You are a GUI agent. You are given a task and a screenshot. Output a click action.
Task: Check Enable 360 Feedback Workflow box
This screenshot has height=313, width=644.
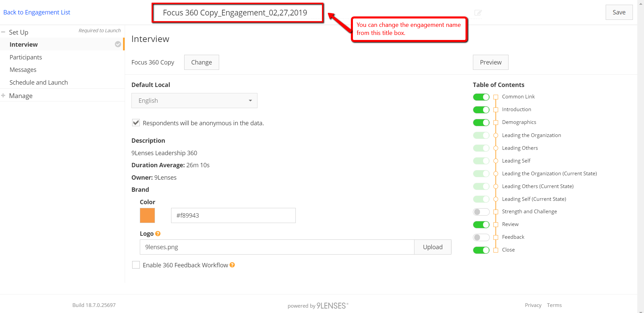(x=136, y=265)
